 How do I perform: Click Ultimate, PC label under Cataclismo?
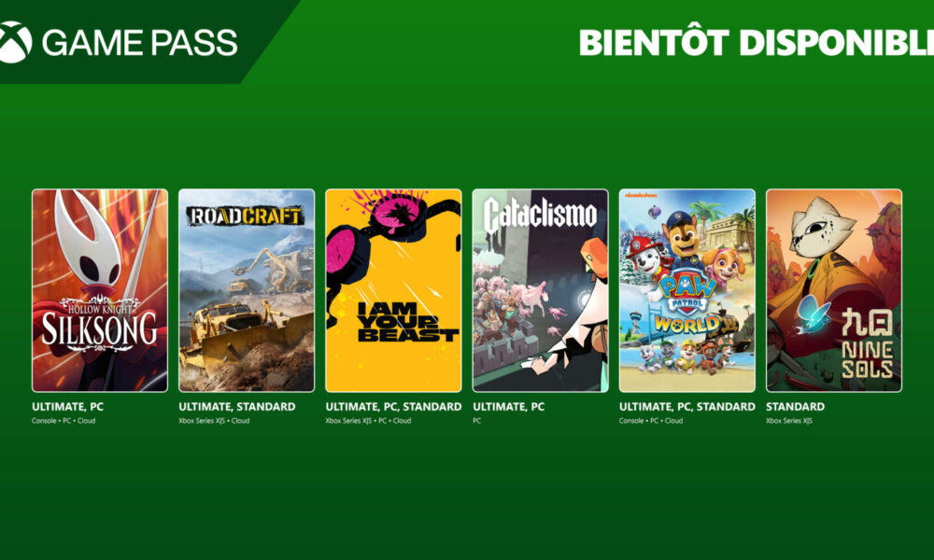508,407
